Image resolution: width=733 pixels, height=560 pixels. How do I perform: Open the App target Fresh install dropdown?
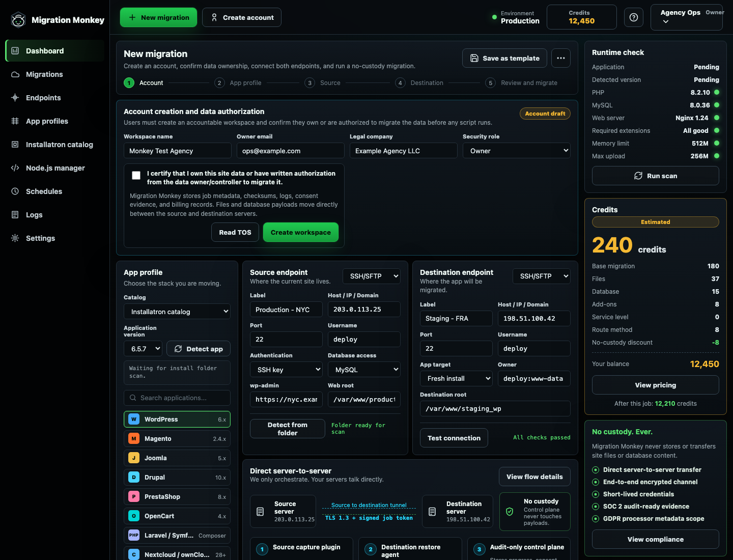click(456, 378)
